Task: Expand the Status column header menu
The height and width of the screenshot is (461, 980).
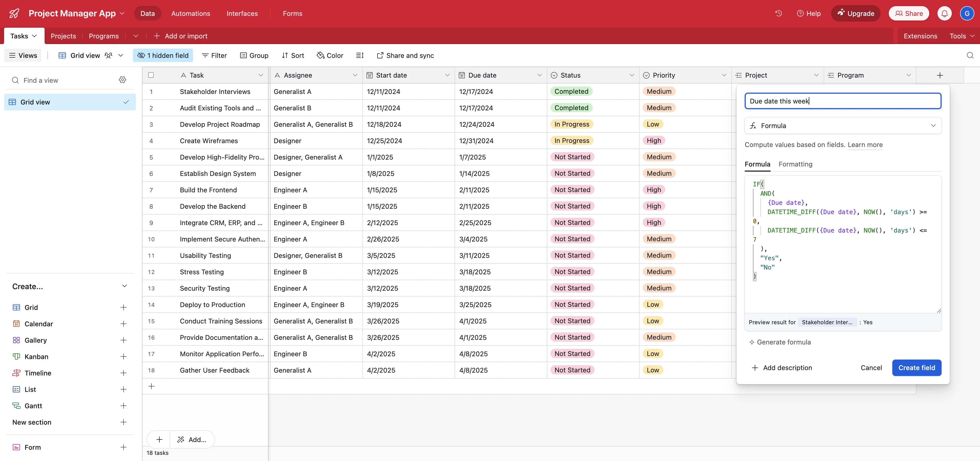Action: pyautogui.click(x=631, y=75)
